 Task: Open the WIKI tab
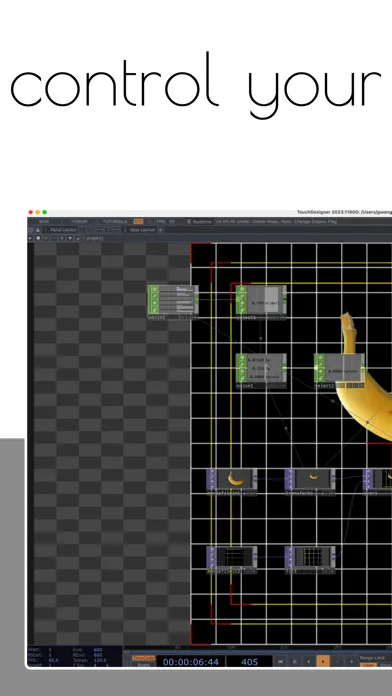point(44,221)
